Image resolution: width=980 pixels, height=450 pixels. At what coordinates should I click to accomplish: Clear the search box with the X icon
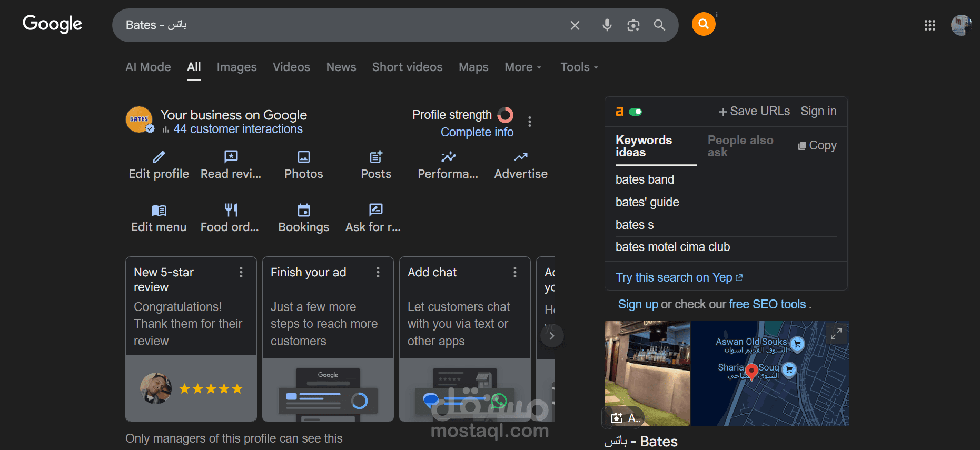point(575,25)
